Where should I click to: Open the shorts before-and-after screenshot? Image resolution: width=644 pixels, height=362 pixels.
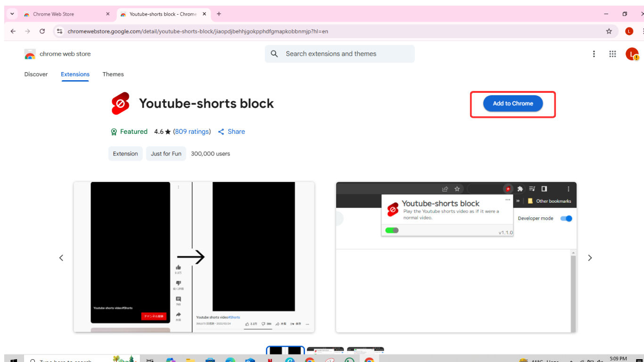click(x=194, y=257)
